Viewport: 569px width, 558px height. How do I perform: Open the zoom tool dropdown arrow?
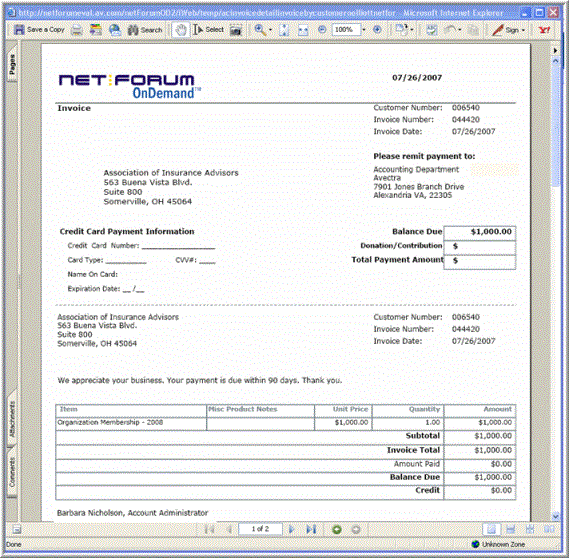270,30
